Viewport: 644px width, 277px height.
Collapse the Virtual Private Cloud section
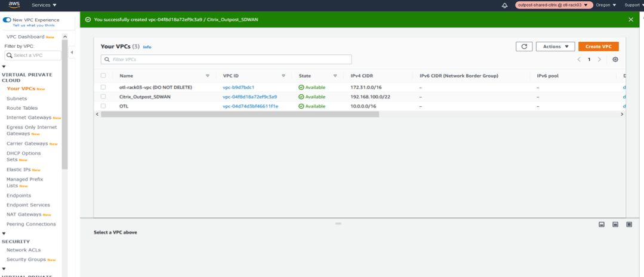[x=4, y=67]
